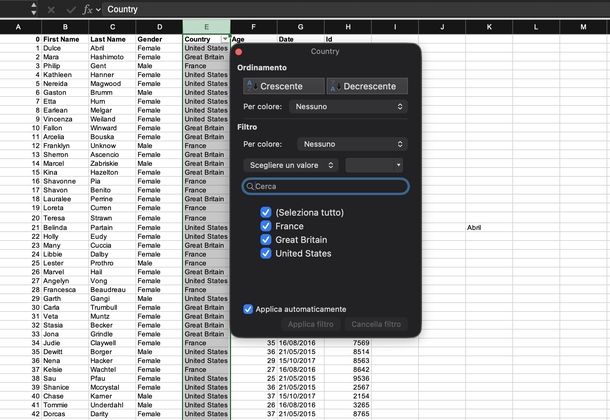This screenshot has width=610, height=420.
Task: Select column M header
Action: click(583, 27)
